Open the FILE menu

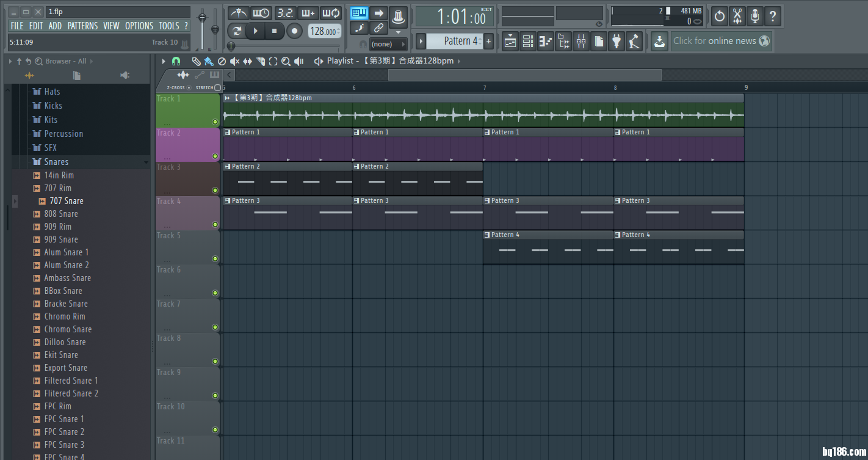coord(17,26)
